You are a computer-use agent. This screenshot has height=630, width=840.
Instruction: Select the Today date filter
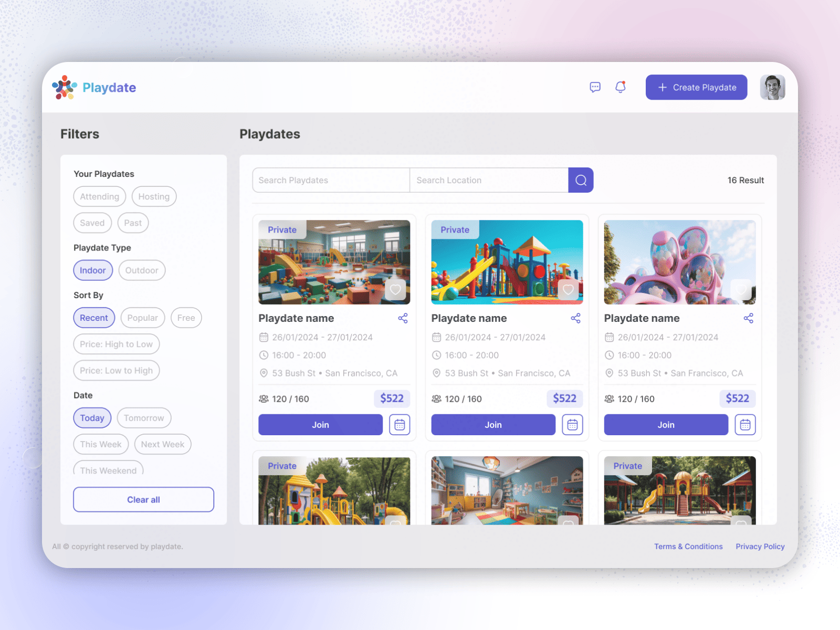pyautogui.click(x=92, y=418)
